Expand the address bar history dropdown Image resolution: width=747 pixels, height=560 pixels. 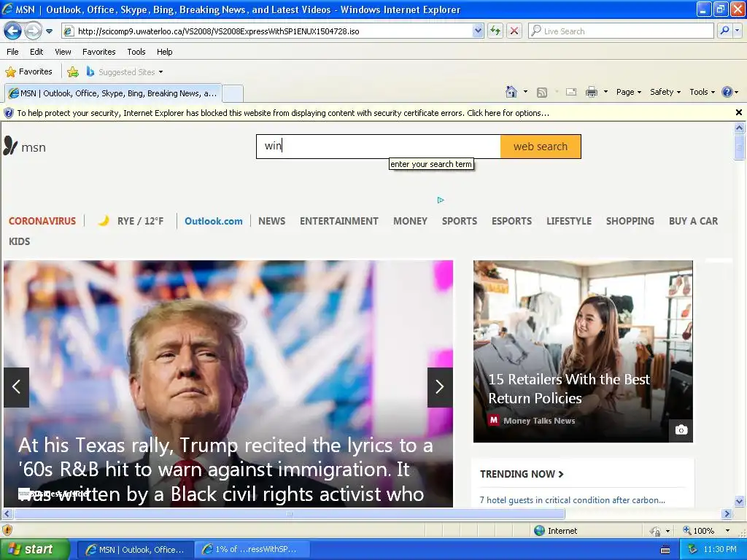point(478,31)
